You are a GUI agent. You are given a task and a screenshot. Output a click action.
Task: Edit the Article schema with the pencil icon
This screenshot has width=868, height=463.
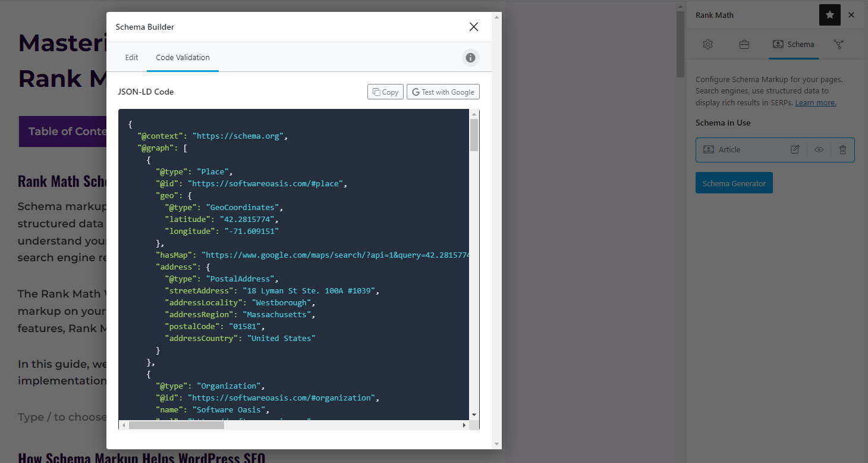(x=795, y=149)
